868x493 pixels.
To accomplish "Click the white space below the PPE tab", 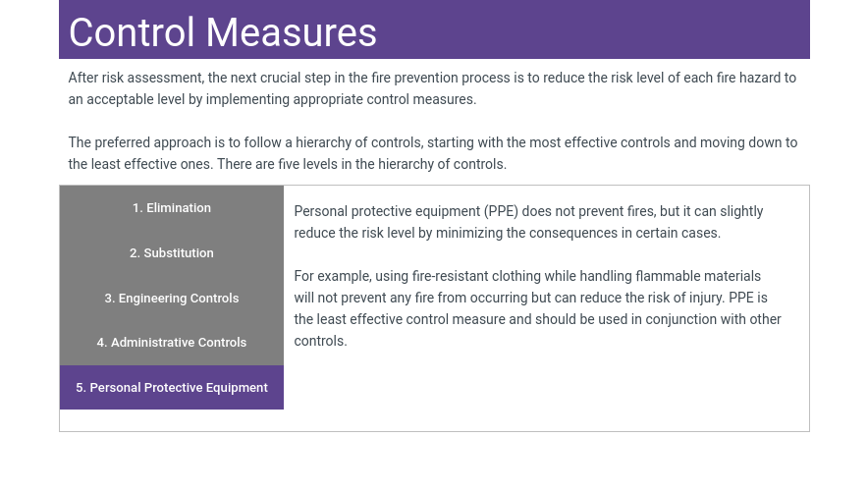I will [172, 420].
